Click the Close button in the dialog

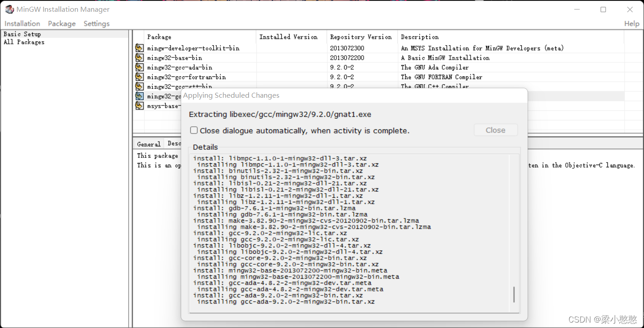pos(495,130)
